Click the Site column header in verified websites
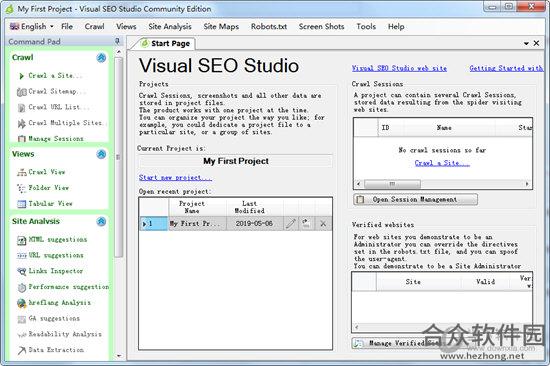This screenshot has width=550, height=366. (x=418, y=282)
